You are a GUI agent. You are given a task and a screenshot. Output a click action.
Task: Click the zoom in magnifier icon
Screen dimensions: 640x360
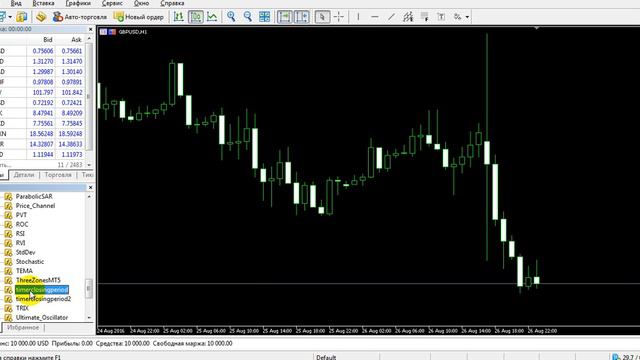231,17
